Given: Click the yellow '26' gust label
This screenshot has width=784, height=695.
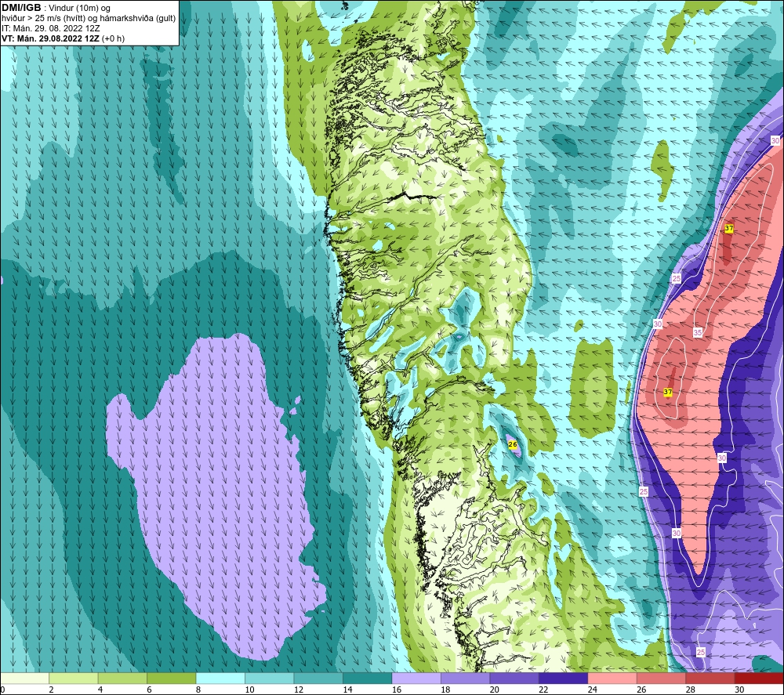Looking at the screenshot, I should pos(513,443).
